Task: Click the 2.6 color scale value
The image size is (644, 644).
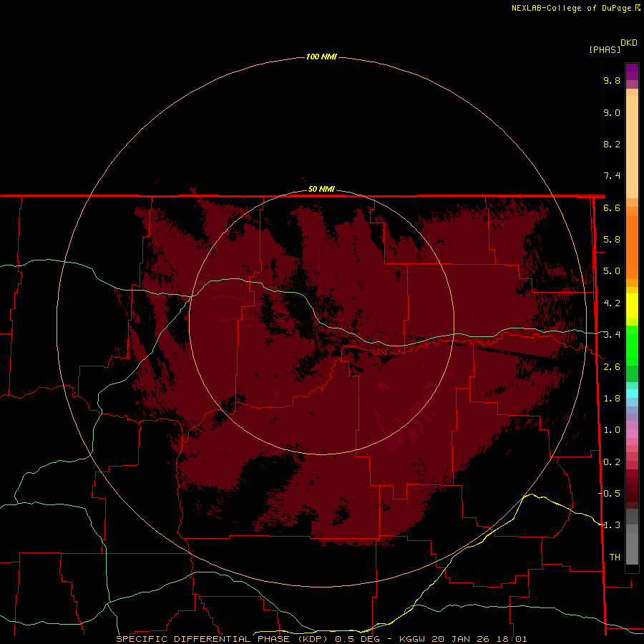Action: [612, 367]
